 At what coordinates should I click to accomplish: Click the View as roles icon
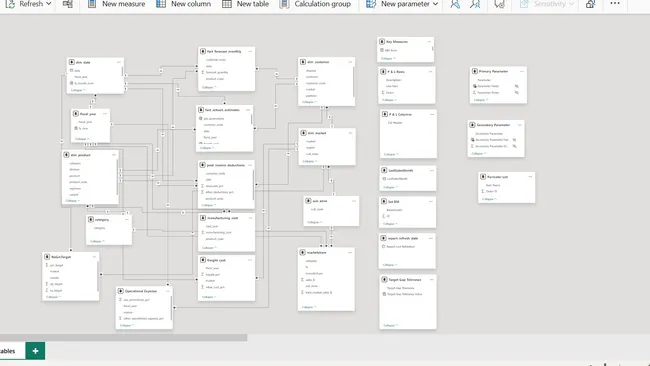click(475, 4)
